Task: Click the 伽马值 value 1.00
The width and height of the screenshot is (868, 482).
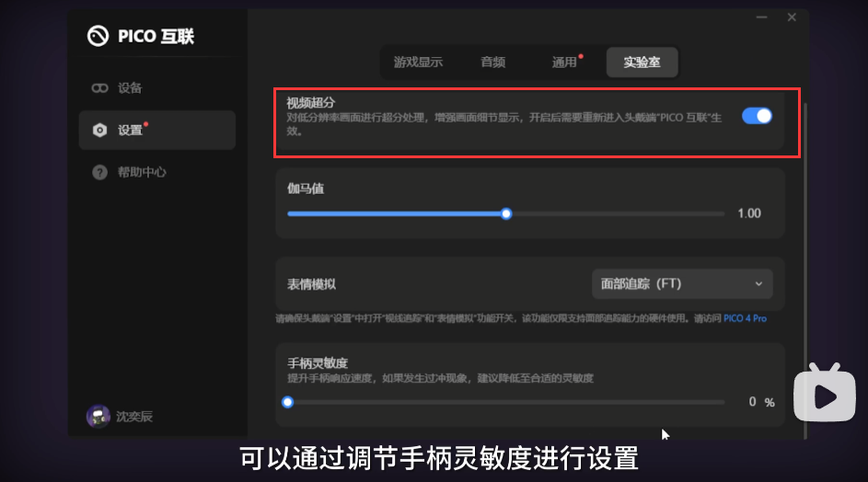Action: (749, 213)
